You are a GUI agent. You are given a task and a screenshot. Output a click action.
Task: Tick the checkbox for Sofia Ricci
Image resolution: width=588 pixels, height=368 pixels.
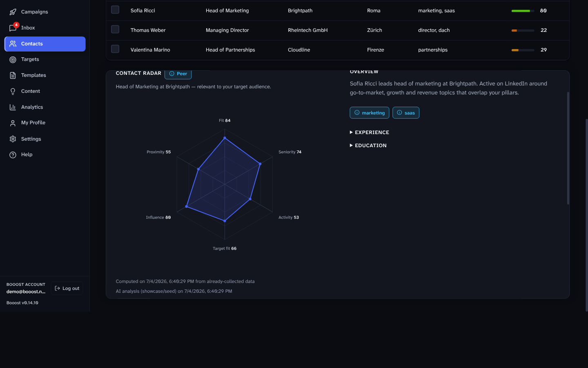point(115,10)
